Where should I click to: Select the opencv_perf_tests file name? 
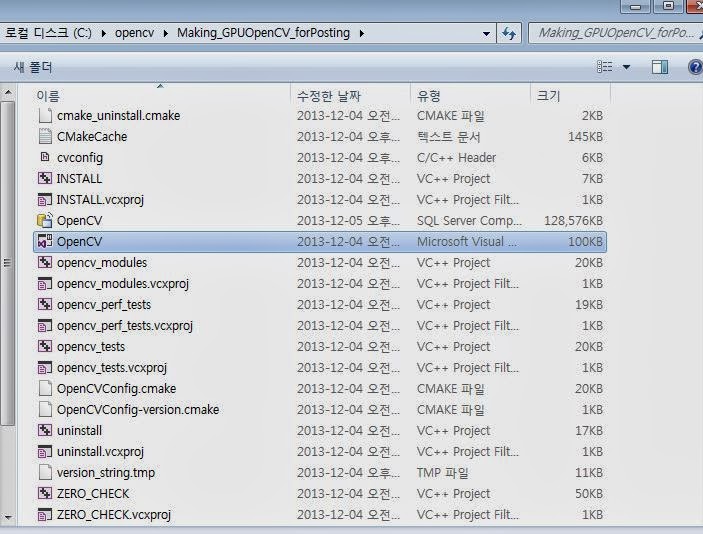tap(104, 304)
